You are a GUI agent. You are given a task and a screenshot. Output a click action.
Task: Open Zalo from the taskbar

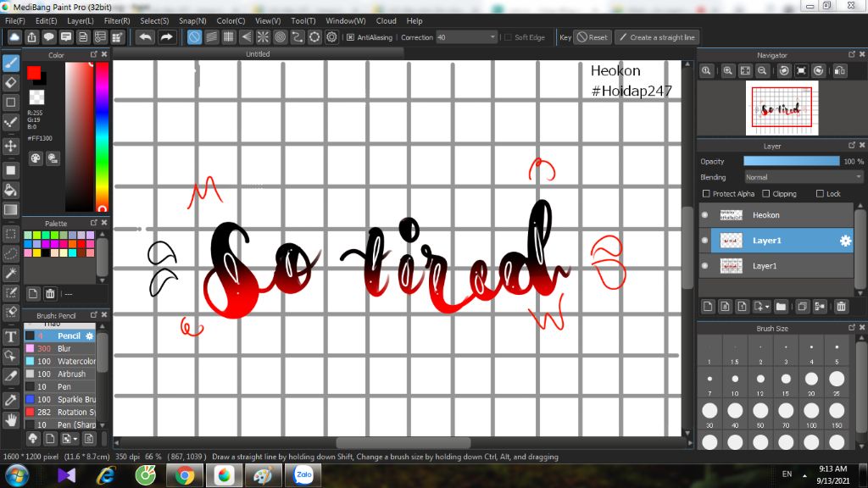tap(303, 475)
